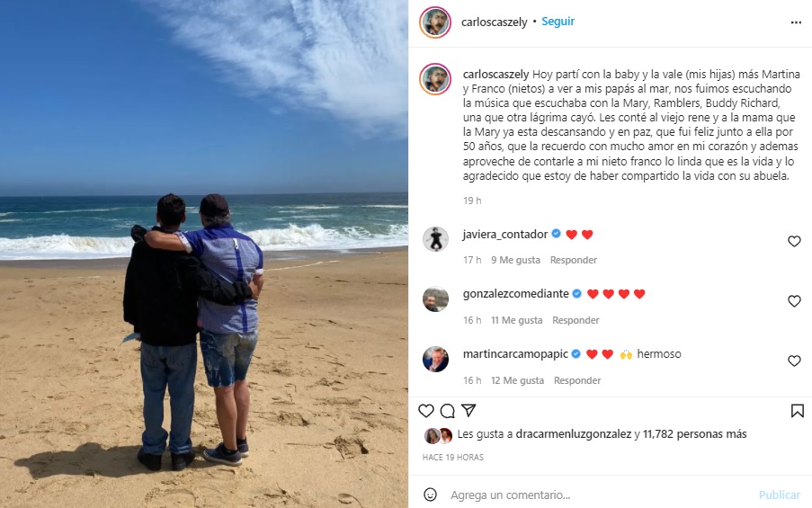The width and height of the screenshot is (812, 508).
Task: Click the Publicar comment button
Action: (779, 495)
